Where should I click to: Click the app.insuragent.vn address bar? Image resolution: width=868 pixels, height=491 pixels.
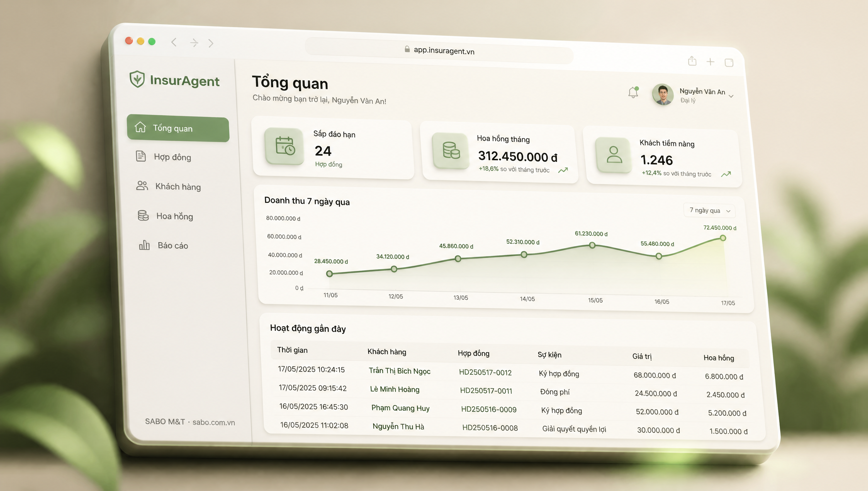click(439, 51)
